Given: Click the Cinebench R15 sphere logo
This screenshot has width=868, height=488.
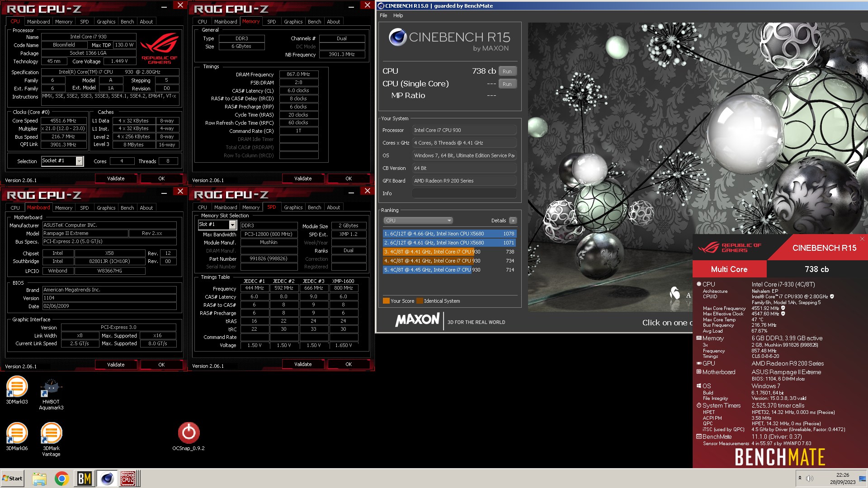Looking at the screenshot, I should (x=397, y=37).
